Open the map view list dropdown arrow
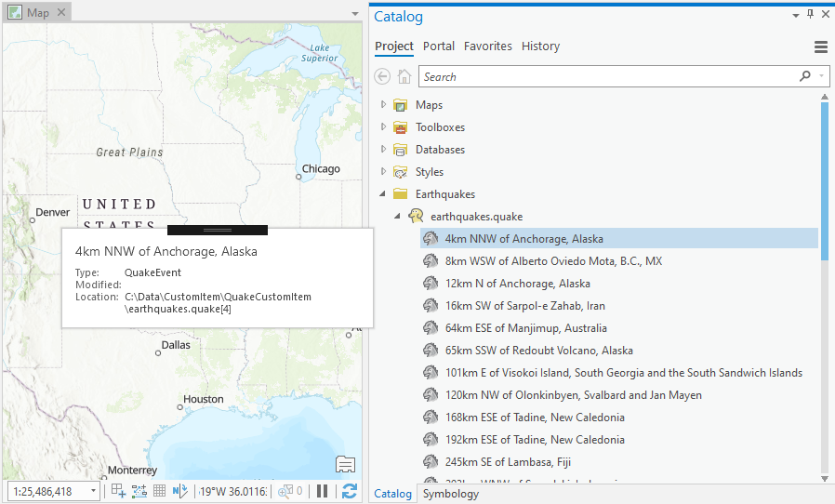The image size is (835, 504). [355, 14]
